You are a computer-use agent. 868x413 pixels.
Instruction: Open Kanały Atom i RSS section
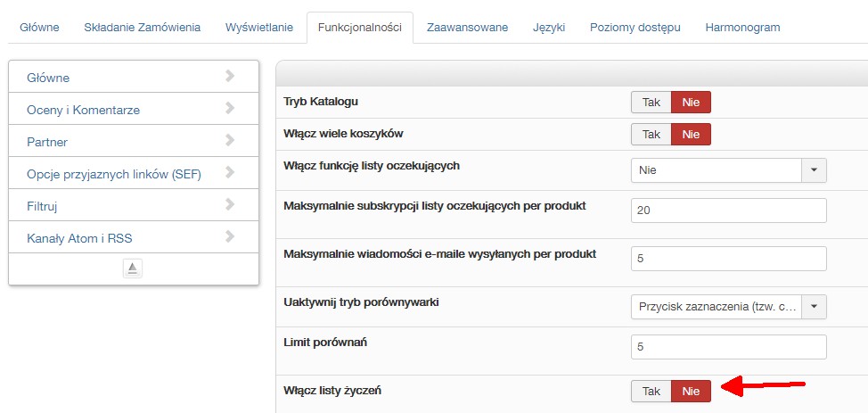click(x=80, y=238)
